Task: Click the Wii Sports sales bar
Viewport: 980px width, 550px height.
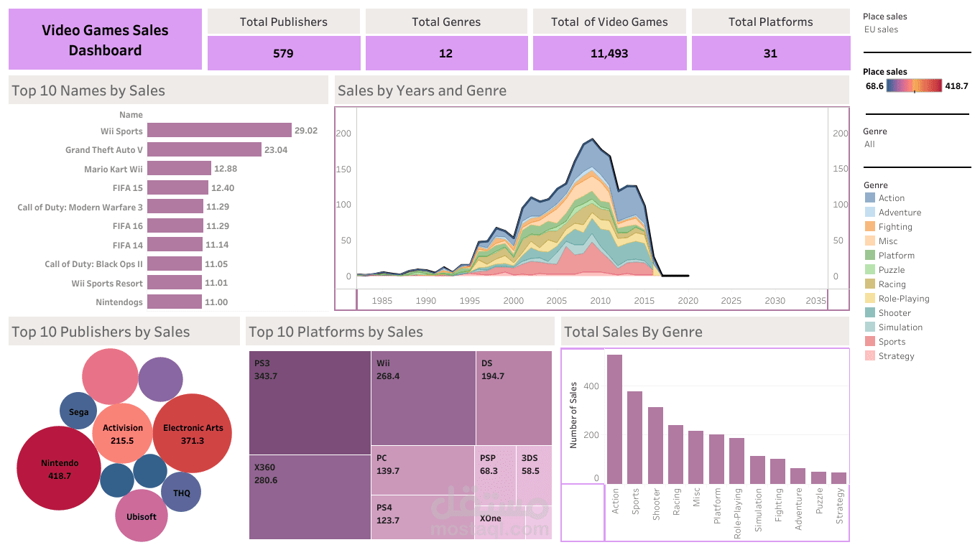Action: (219, 131)
